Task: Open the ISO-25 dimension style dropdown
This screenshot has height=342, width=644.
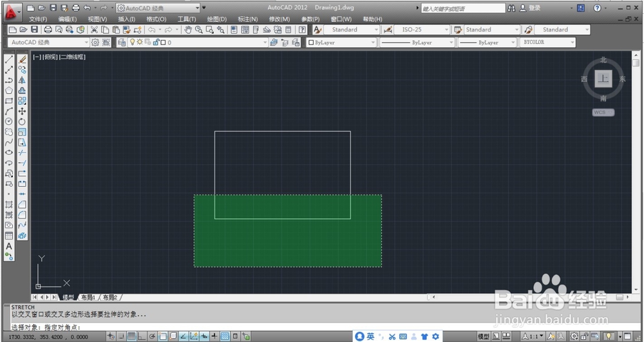Action: [x=421, y=30]
